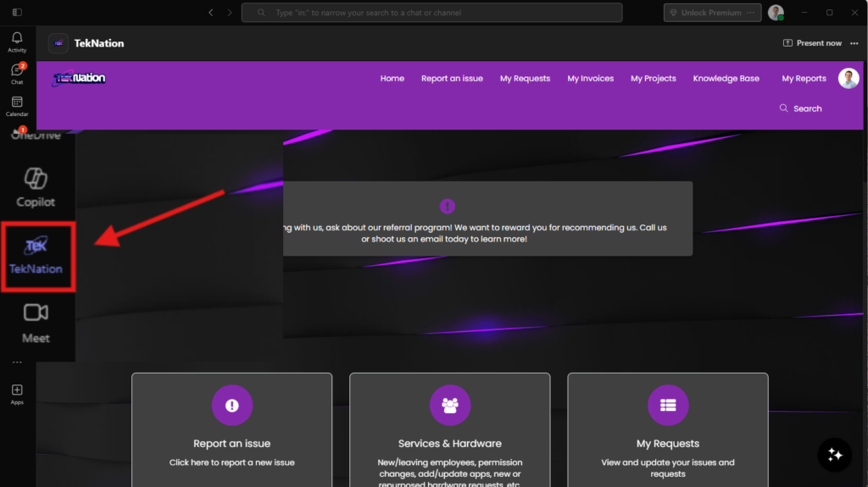Open My Requests in top navigation
868x487 pixels.
pos(525,79)
